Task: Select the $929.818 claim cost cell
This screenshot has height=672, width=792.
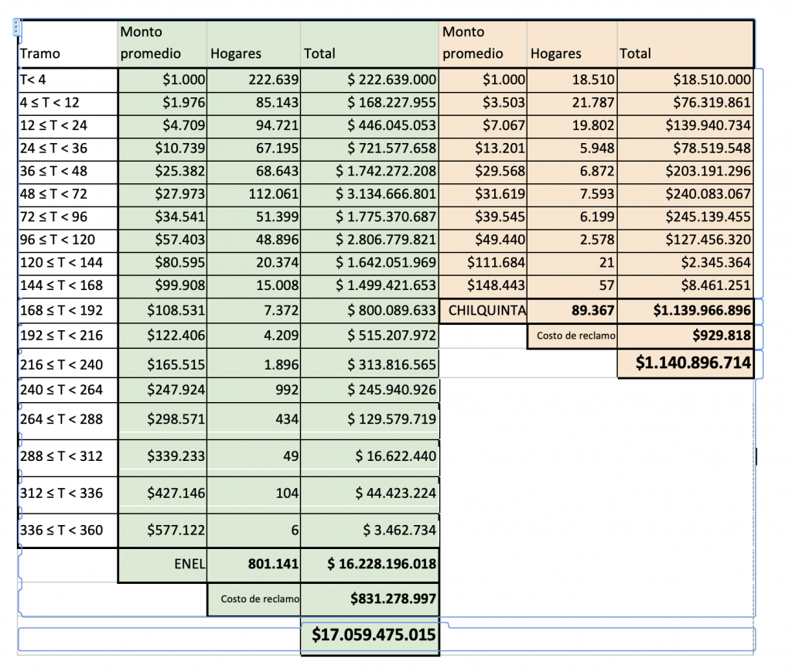Action: [686, 336]
